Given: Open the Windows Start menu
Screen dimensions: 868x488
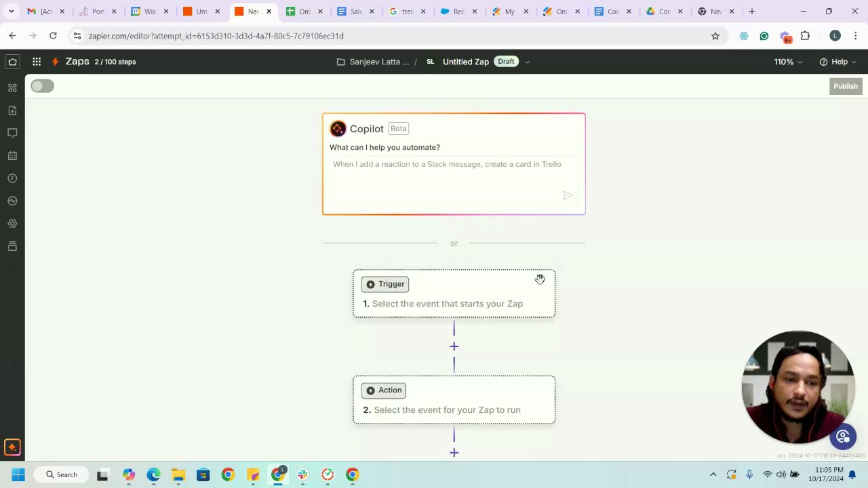Looking at the screenshot, I should click(x=18, y=474).
